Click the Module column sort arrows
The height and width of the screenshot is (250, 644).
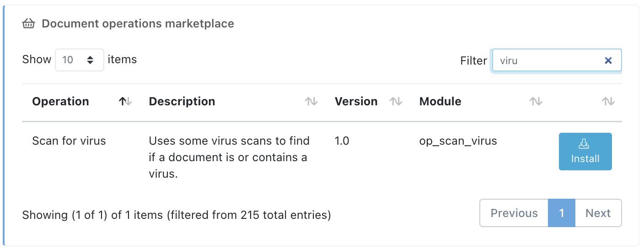(x=536, y=102)
